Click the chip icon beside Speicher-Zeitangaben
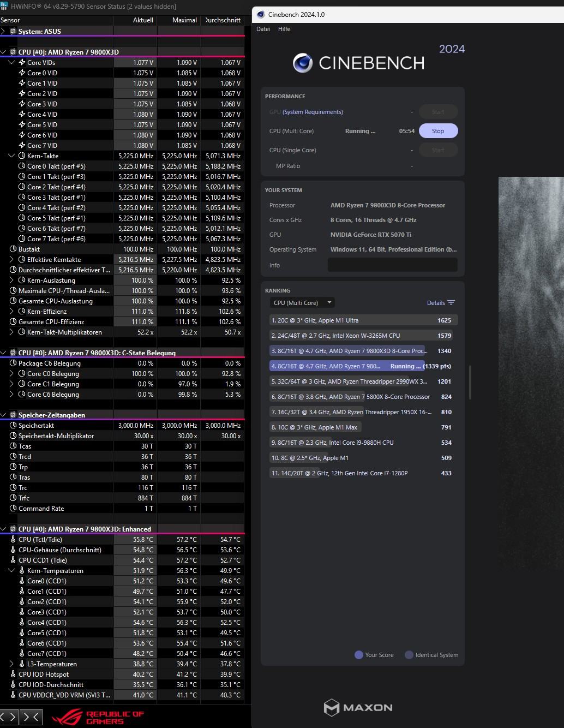 point(13,415)
